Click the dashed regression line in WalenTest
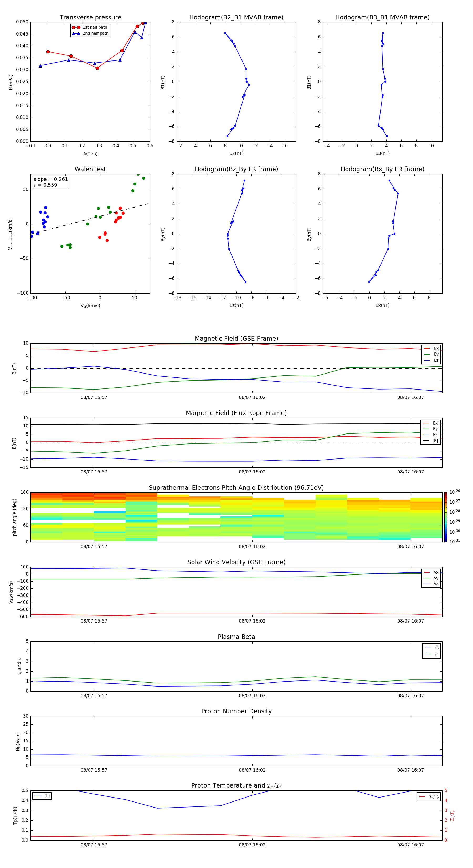The image size is (473, 868). coord(90,218)
